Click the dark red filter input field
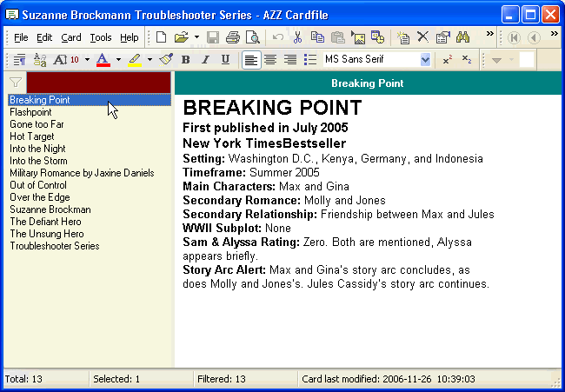The image size is (565, 392). (x=98, y=83)
